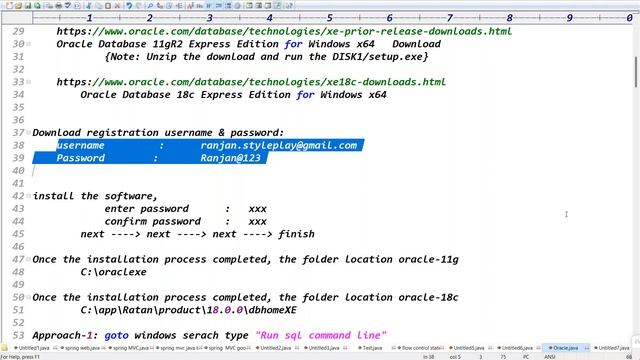Click the word 'finish' on line 45
Screen dimensions: 640x360
pyautogui.click(x=296, y=234)
